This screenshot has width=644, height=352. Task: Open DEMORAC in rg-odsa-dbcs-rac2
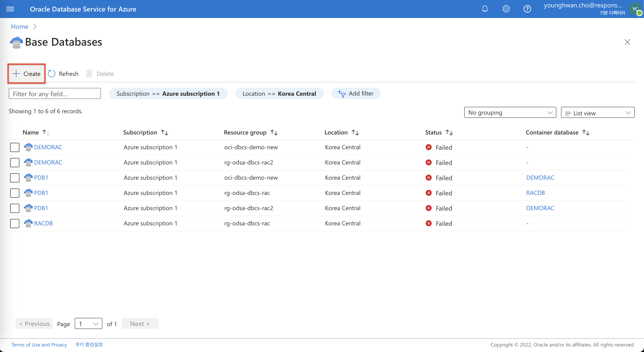[x=48, y=162]
